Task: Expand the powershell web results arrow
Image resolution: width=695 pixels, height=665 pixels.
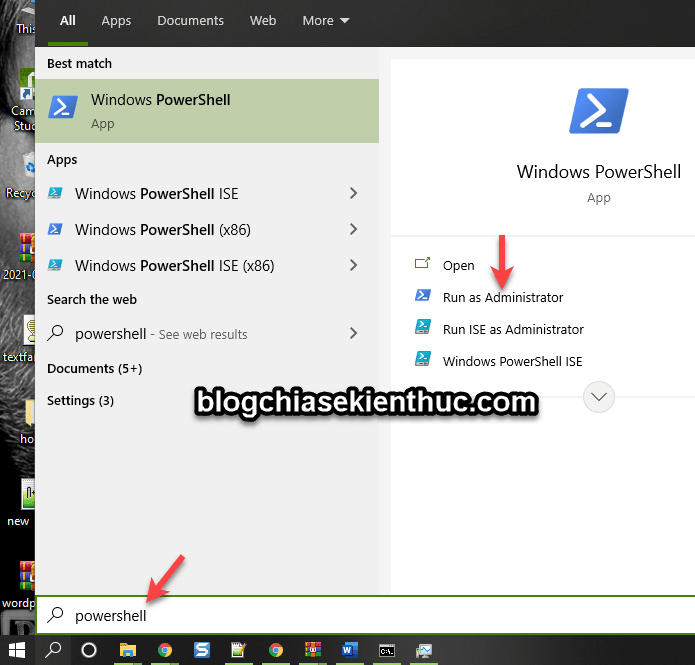Action: pos(353,333)
